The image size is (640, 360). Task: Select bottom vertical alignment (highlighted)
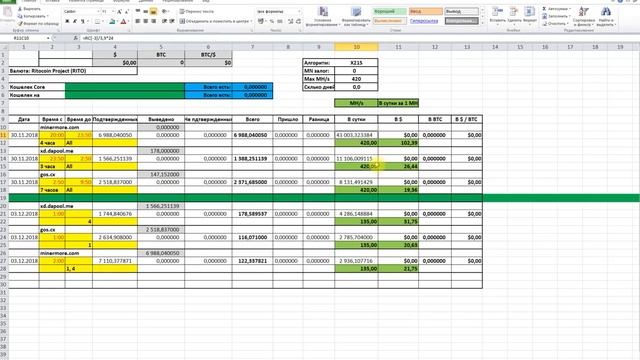(x=153, y=11)
